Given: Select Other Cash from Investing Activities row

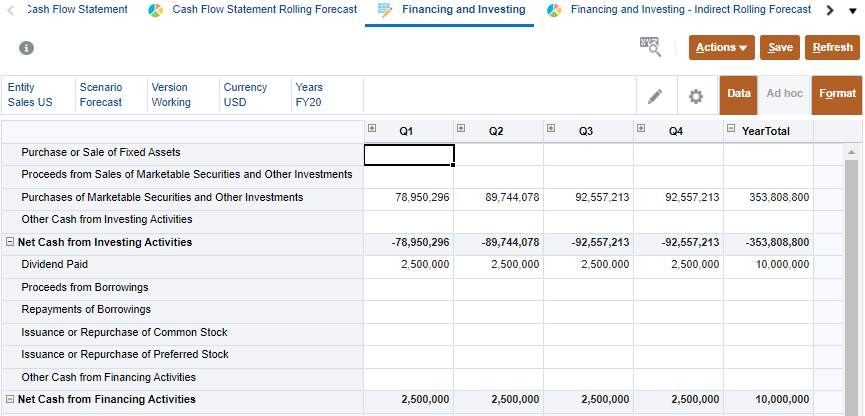Looking at the screenshot, I should coord(183,220).
